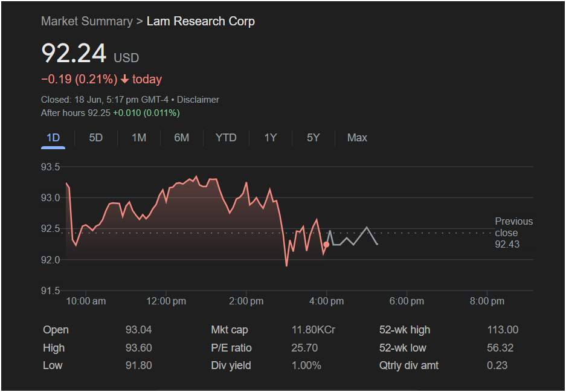
Task: Click the Open value 93.04
Action: tap(138, 330)
